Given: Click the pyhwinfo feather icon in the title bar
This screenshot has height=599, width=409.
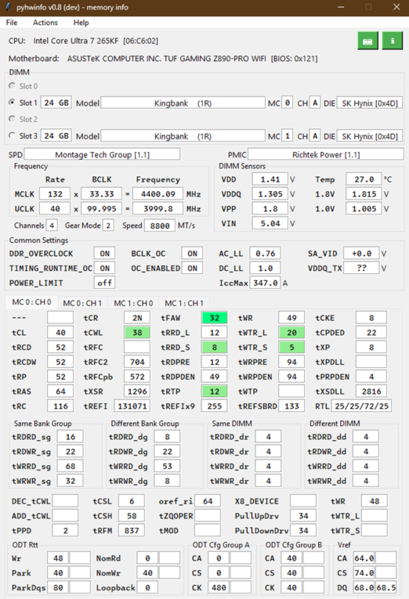Looking at the screenshot, I should tap(8, 7).
